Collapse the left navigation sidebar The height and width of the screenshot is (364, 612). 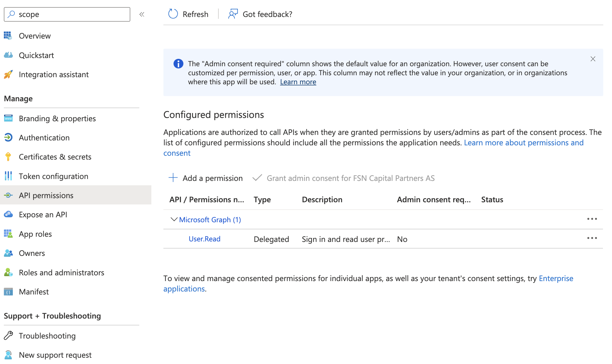click(142, 14)
